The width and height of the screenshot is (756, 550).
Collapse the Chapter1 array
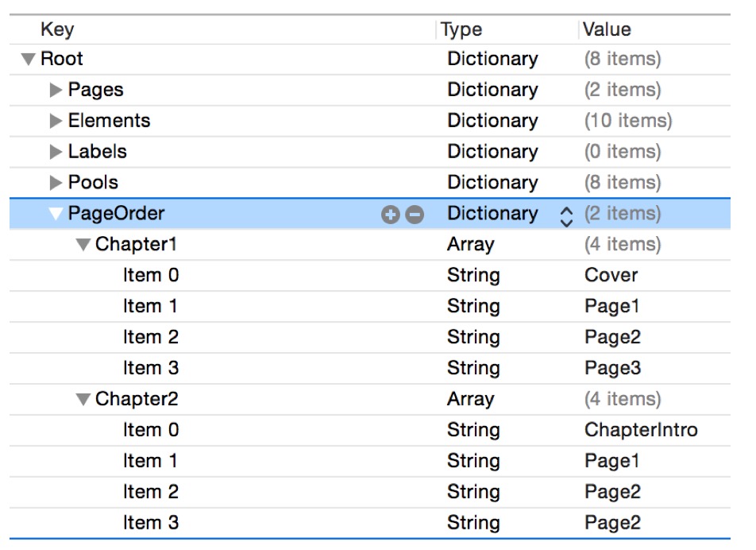point(82,244)
